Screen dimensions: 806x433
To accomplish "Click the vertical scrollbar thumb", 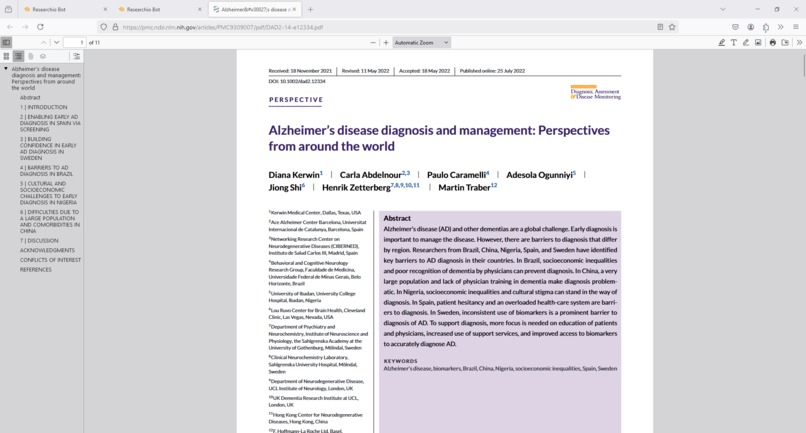I will (x=804, y=65).
